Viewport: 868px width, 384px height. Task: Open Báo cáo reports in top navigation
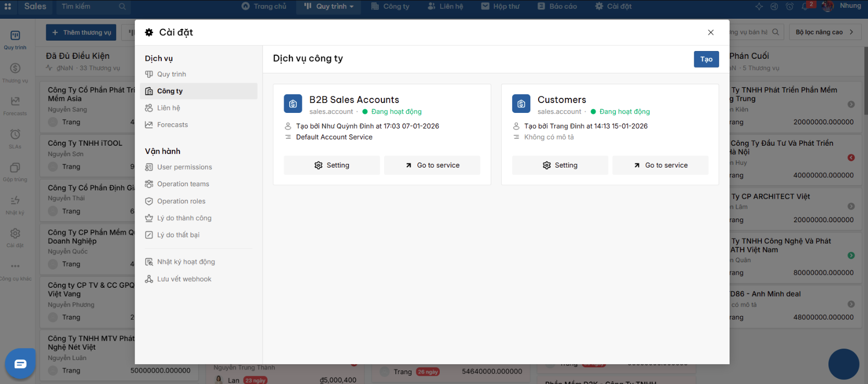coord(557,6)
